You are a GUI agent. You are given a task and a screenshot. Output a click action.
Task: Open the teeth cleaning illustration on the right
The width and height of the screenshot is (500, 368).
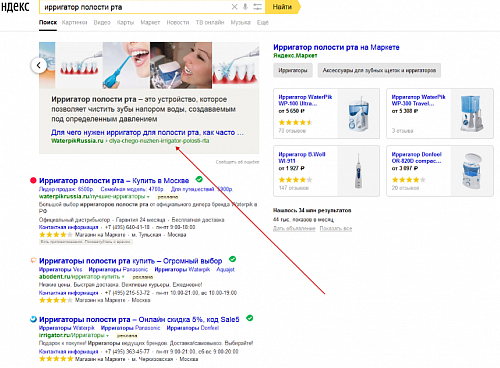click(x=236, y=65)
